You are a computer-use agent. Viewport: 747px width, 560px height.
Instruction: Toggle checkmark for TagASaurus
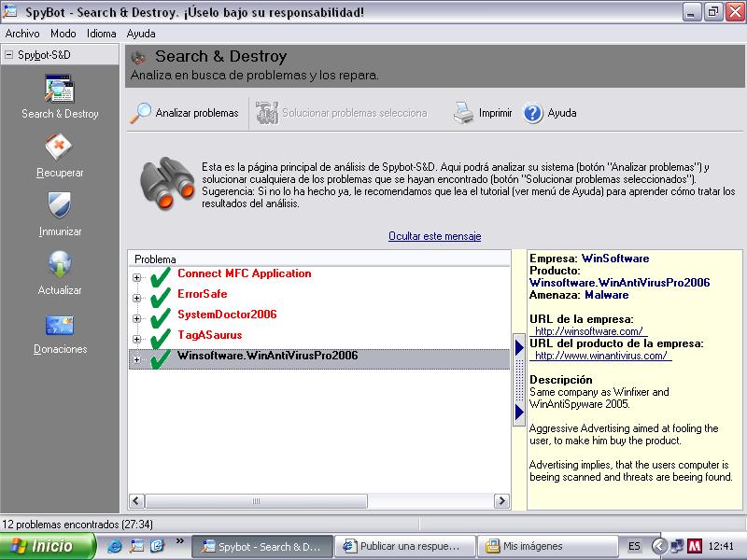click(161, 338)
